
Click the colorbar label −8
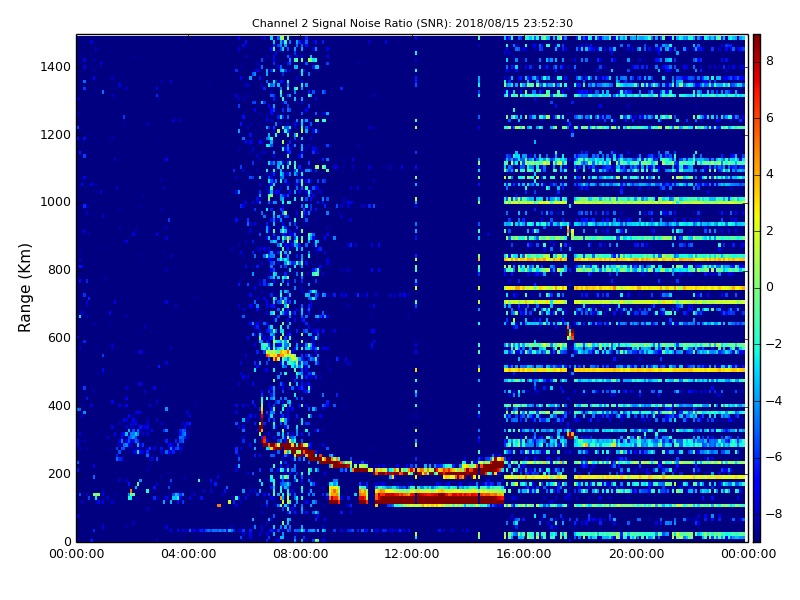tap(773, 514)
